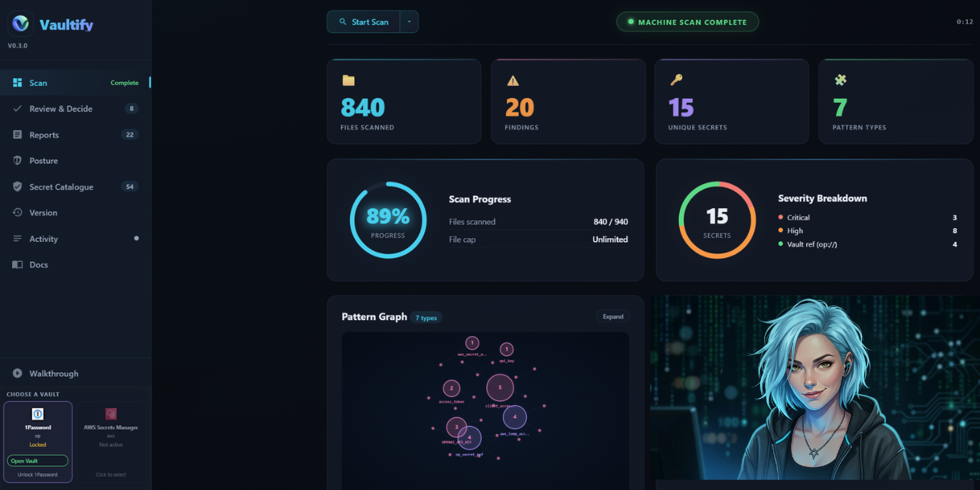
Task: Click the api_key graph node
Action: pyautogui.click(x=506, y=349)
